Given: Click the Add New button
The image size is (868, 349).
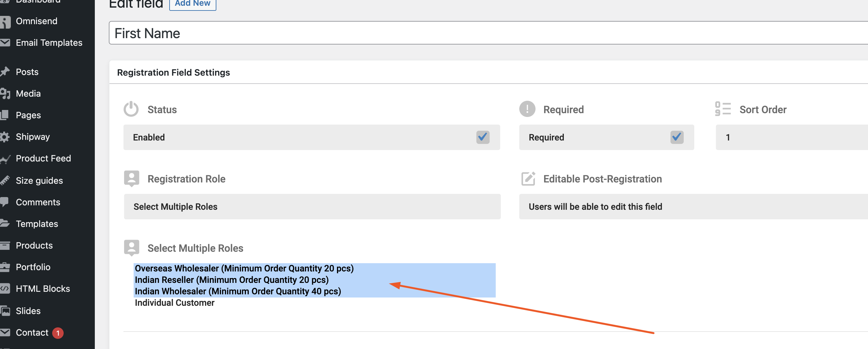Looking at the screenshot, I should pyautogui.click(x=192, y=4).
